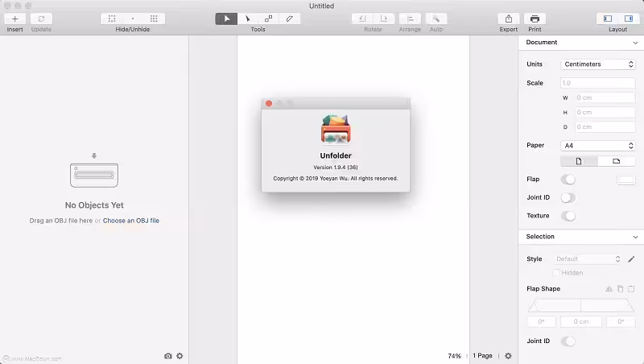This screenshot has width=644, height=364.
Task: Open the Units Centimeters dropdown
Action: [x=598, y=64]
